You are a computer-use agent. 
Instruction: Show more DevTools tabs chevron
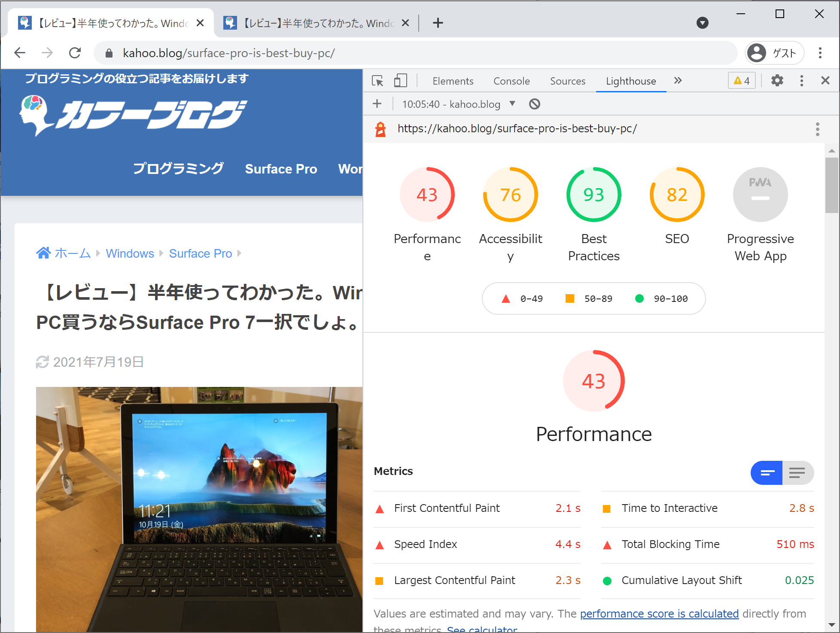click(678, 81)
